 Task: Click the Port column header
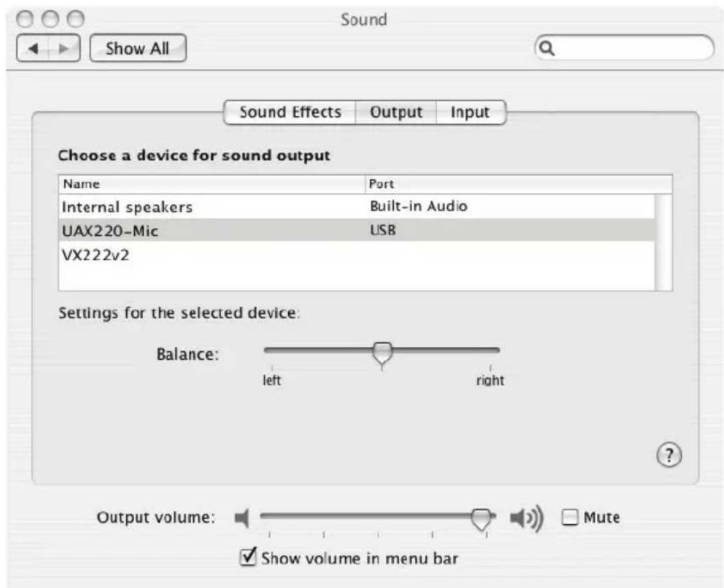(519, 184)
